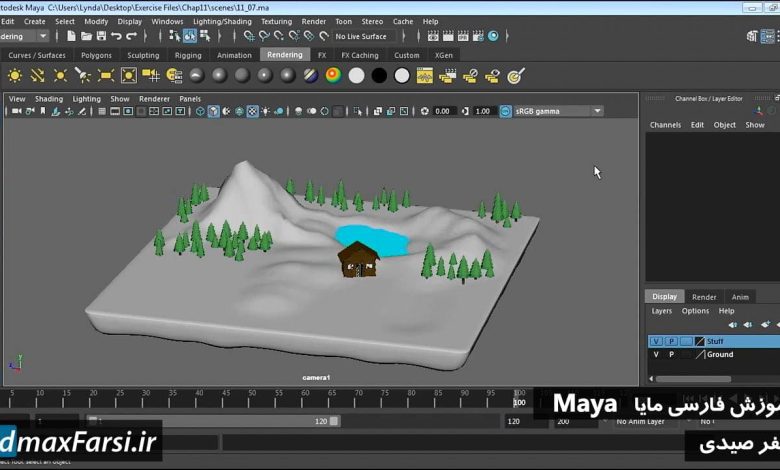Open the Lighting/Shading menu
The height and width of the screenshot is (470, 780).
[222, 21]
